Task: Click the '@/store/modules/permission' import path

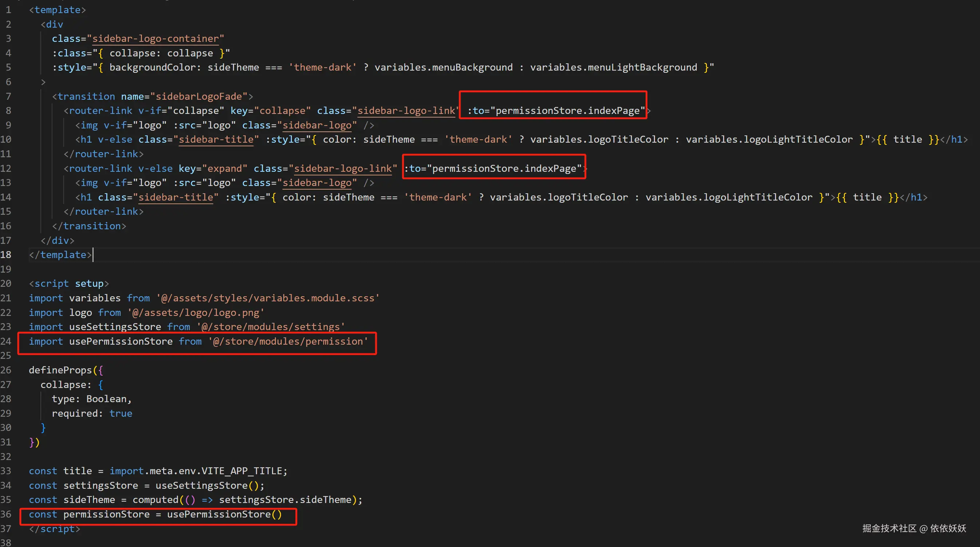Action: click(x=288, y=341)
